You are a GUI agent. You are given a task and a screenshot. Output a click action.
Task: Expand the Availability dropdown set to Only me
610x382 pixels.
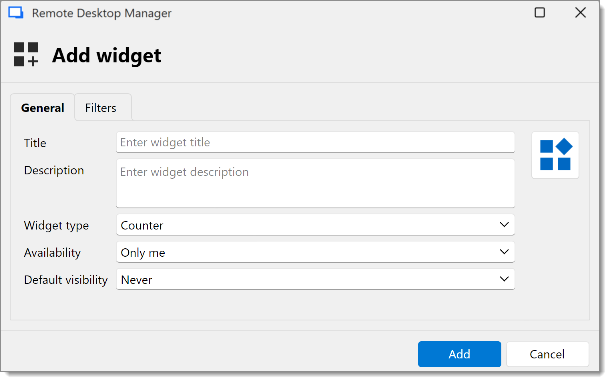click(316, 252)
